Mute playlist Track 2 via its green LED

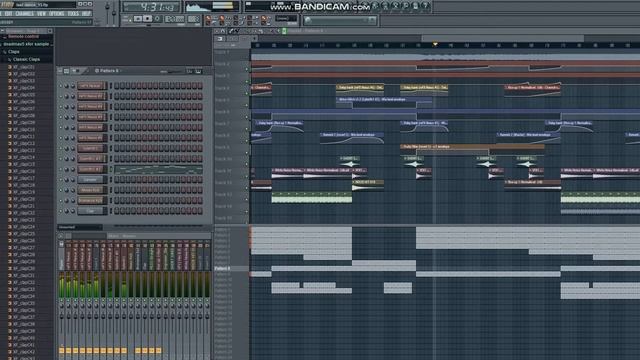(247, 69)
